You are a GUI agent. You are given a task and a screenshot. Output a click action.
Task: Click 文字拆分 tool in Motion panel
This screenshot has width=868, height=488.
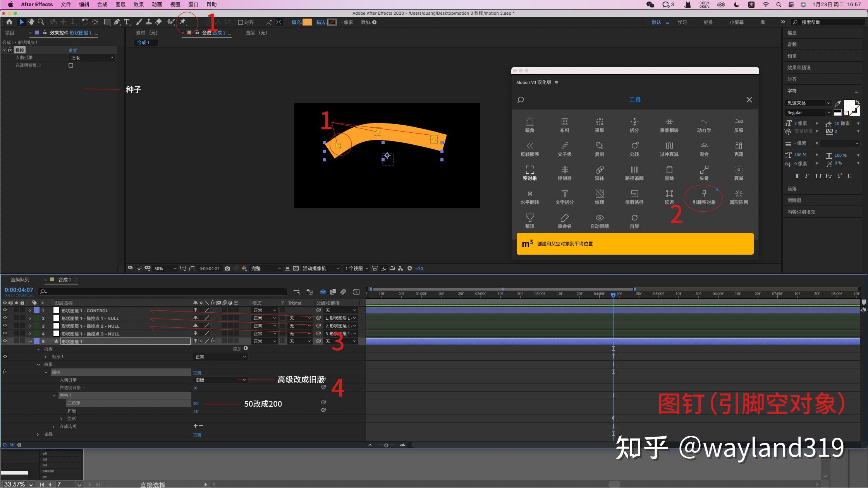point(564,197)
